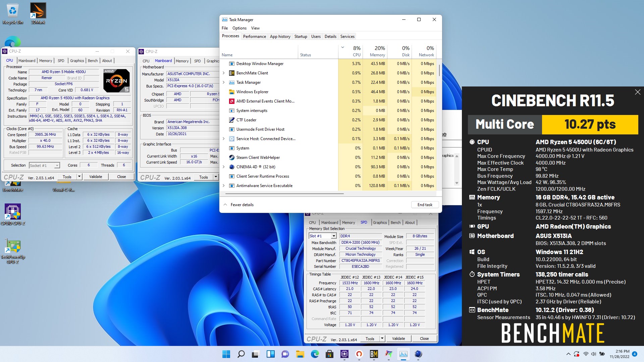
Task: Click the CTF Loader process icon
Action: [x=231, y=120]
